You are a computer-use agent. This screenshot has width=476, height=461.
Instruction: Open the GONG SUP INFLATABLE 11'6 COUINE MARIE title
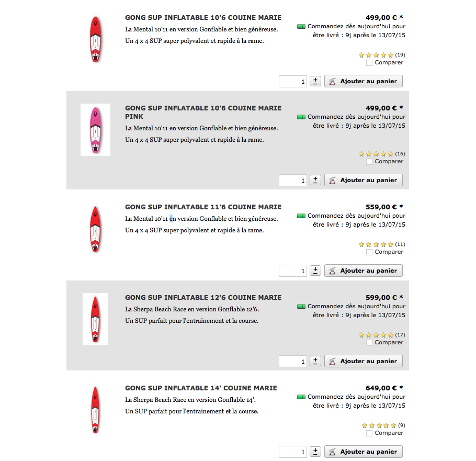[203, 207]
